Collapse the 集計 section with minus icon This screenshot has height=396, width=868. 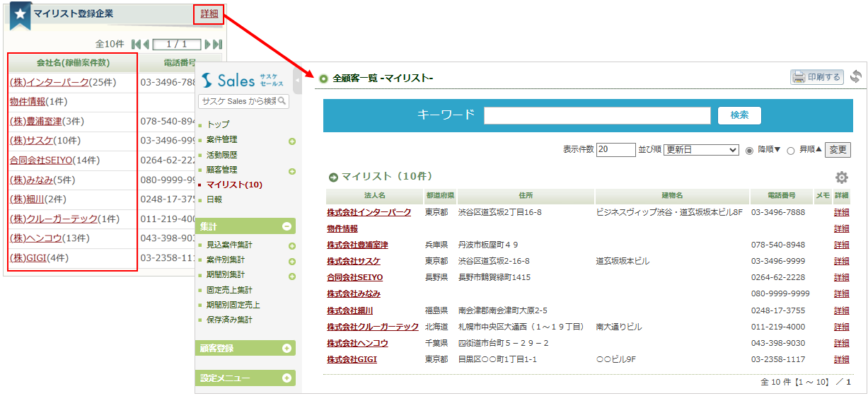point(287,226)
